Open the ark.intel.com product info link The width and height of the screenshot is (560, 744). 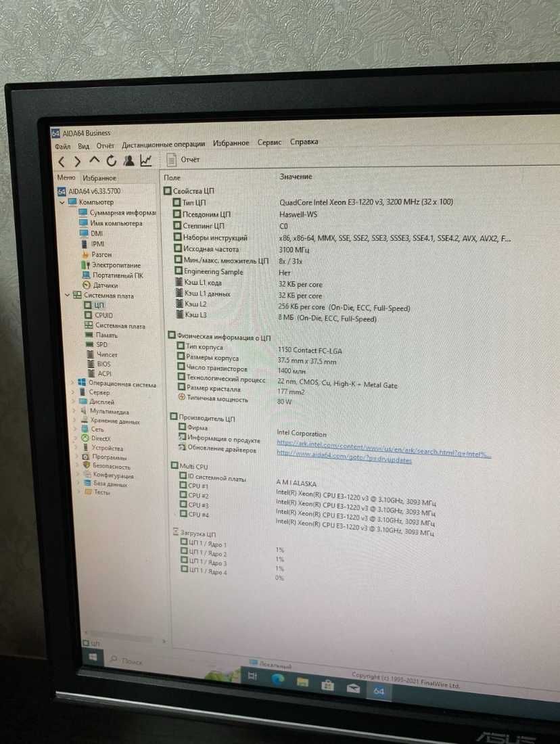click(383, 449)
